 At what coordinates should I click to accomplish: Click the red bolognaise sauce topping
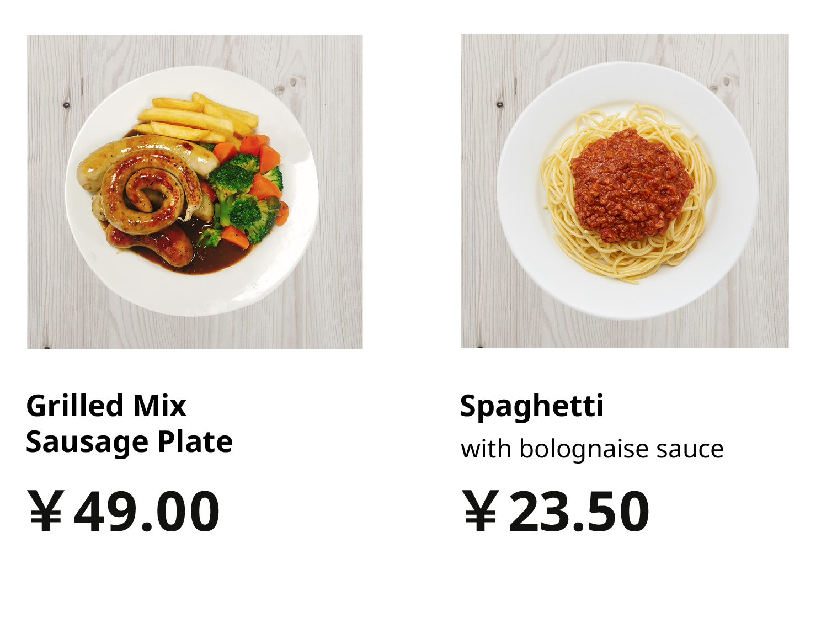pos(631,185)
